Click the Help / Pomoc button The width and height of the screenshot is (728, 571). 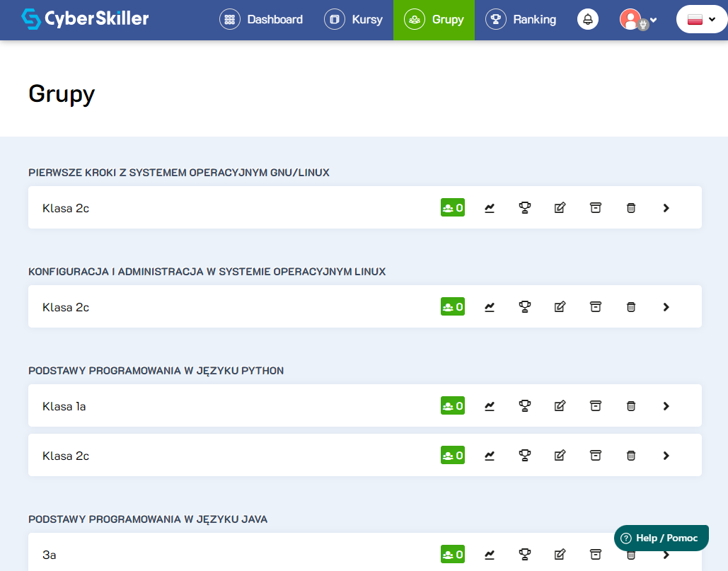point(661,538)
